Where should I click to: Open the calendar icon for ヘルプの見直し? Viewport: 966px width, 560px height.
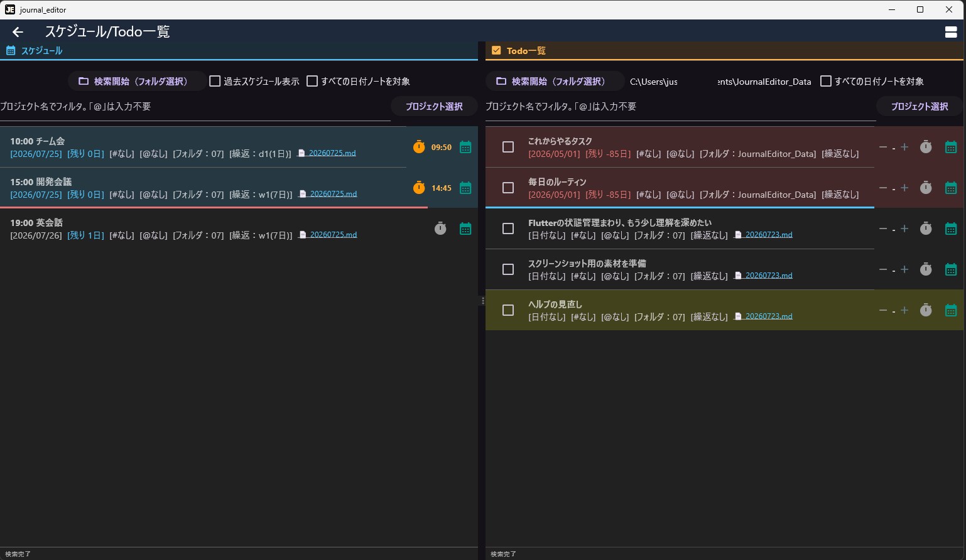pos(951,310)
